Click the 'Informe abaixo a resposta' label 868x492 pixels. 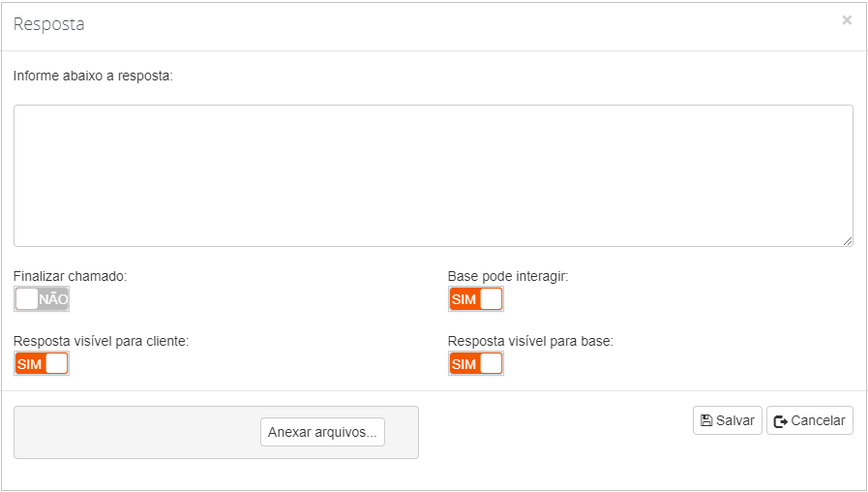[93, 76]
